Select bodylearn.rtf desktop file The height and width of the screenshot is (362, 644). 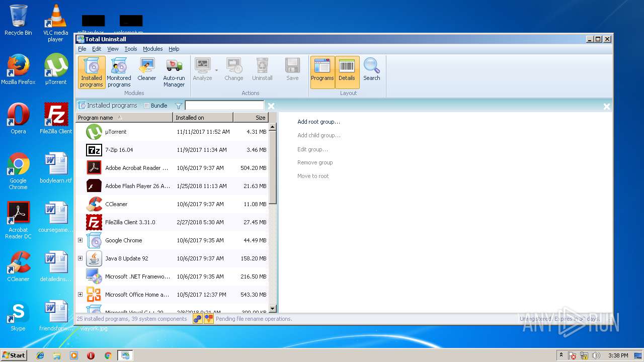point(56,168)
